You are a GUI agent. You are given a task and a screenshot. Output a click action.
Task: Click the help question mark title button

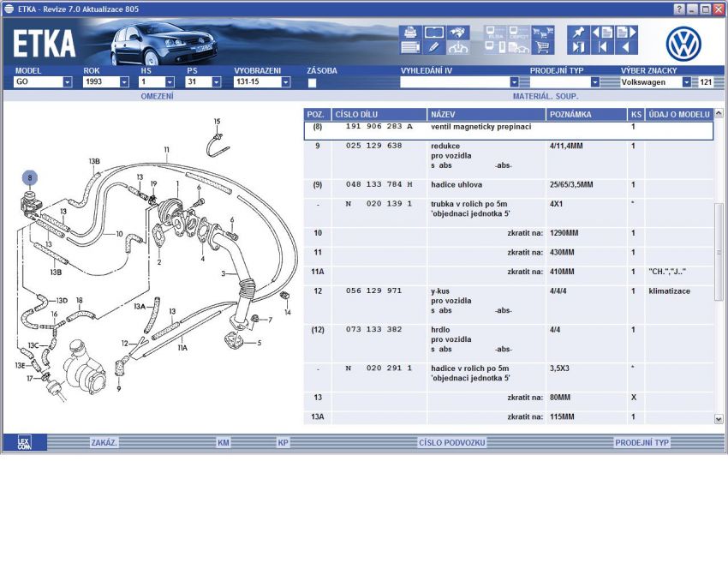click(679, 9)
